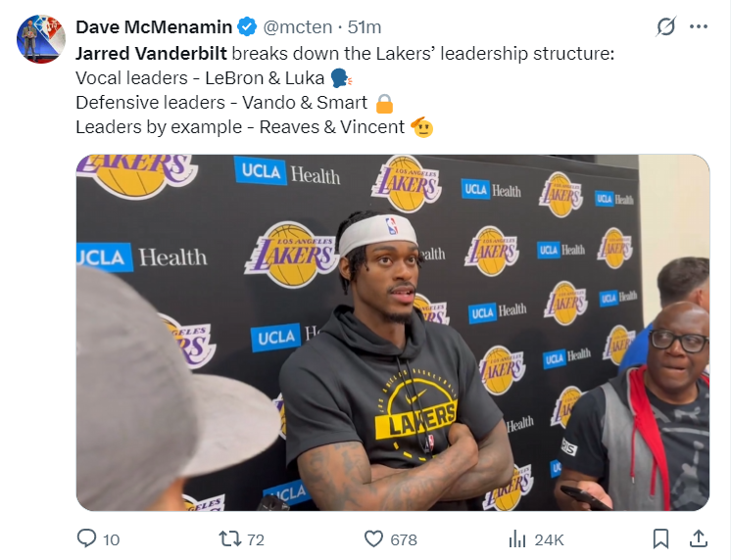This screenshot has width=731, height=560.
Task: Click the like count 678
Action: click(403, 539)
